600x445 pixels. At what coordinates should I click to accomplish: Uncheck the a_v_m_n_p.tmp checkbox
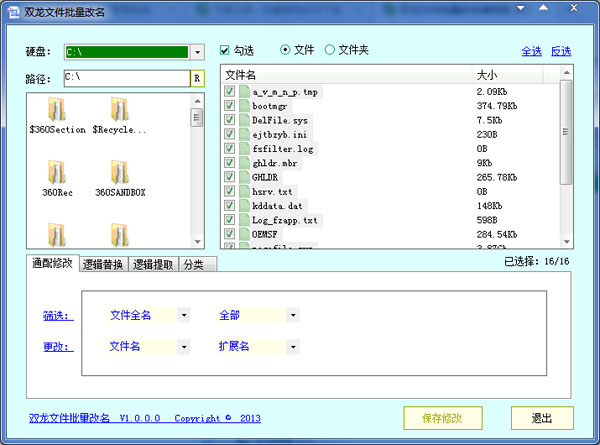click(229, 91)
